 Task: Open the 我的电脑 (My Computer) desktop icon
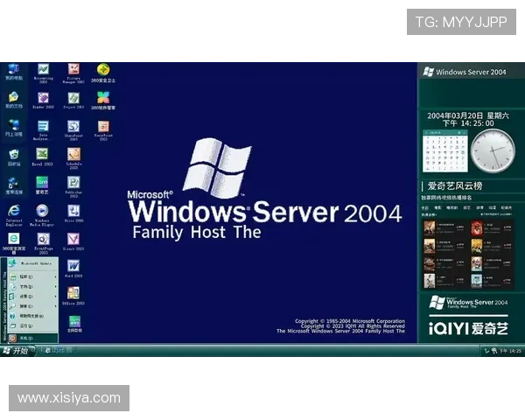(x=14, y=72)
